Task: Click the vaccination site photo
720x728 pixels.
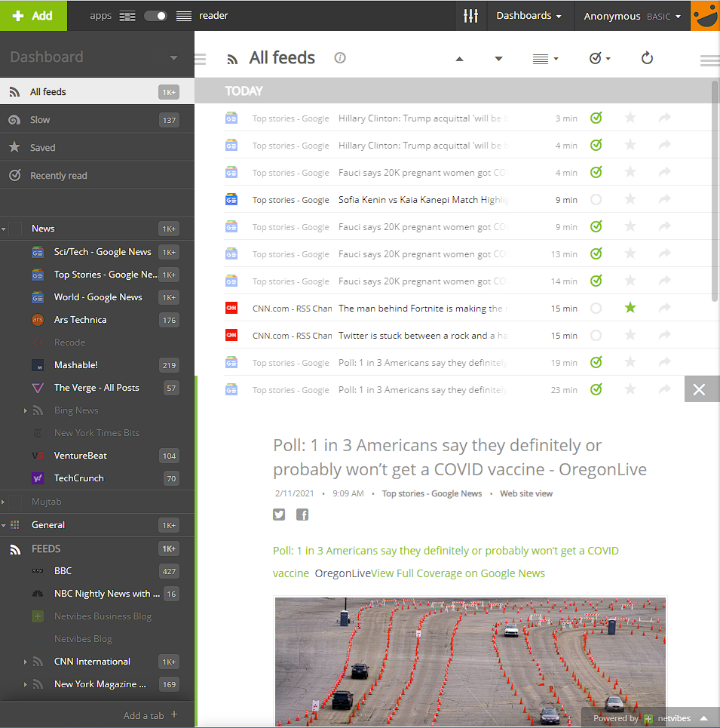Action: tap(470, 661)
